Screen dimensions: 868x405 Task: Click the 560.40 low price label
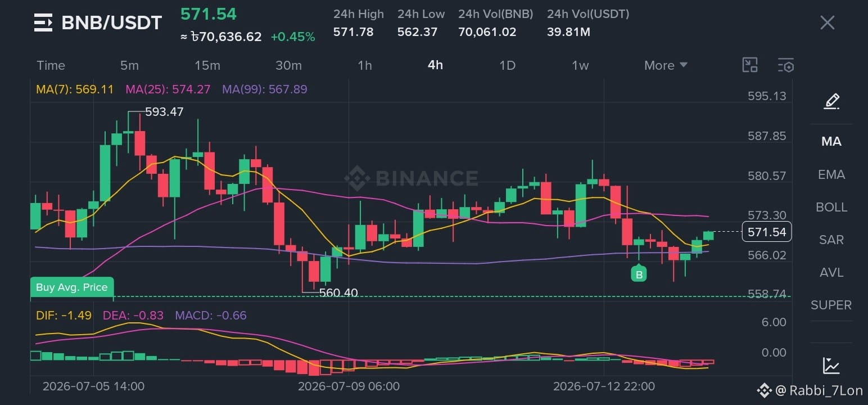point(338,292)
